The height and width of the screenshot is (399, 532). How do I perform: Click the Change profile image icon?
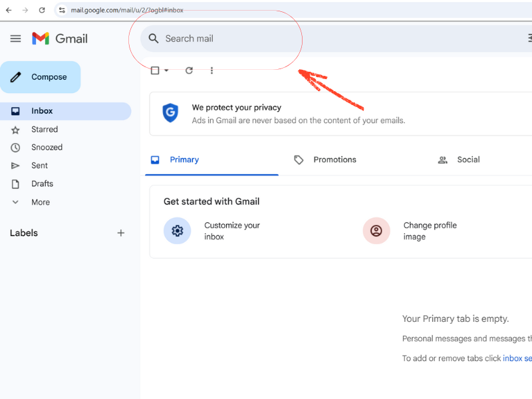coord(376,231)
